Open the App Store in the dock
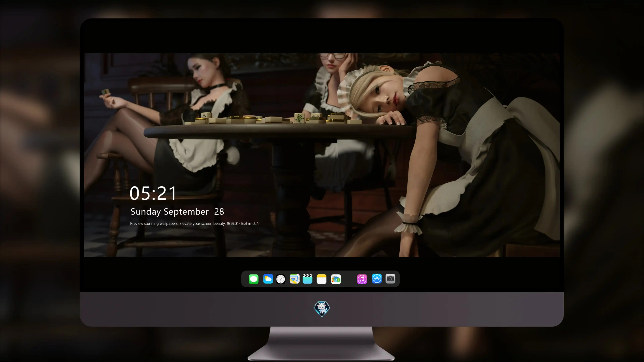Image resolution: width=644 pixels, height=362 pixels. 377,279
